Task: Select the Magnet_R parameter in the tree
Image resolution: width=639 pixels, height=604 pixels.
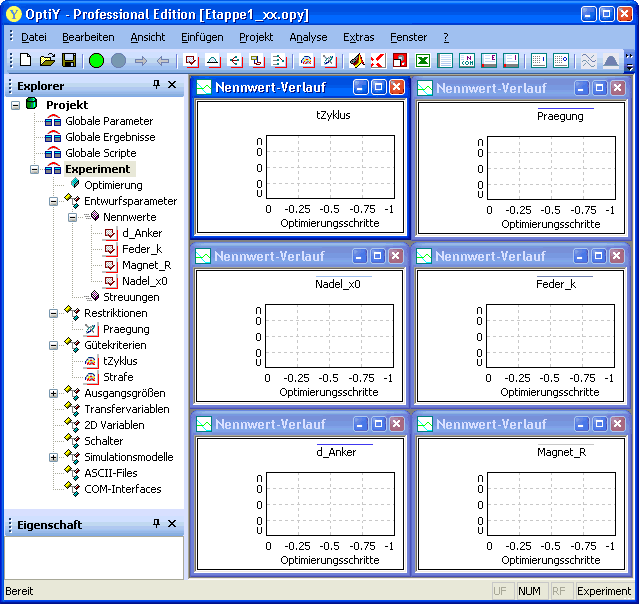Action: click(146, 265)
